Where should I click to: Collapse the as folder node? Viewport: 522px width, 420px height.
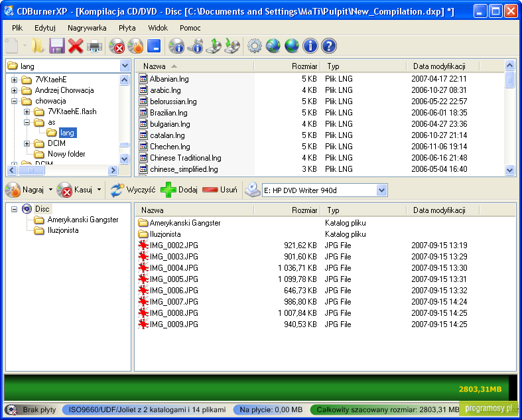pyautogui.click(x=27, y=122)
